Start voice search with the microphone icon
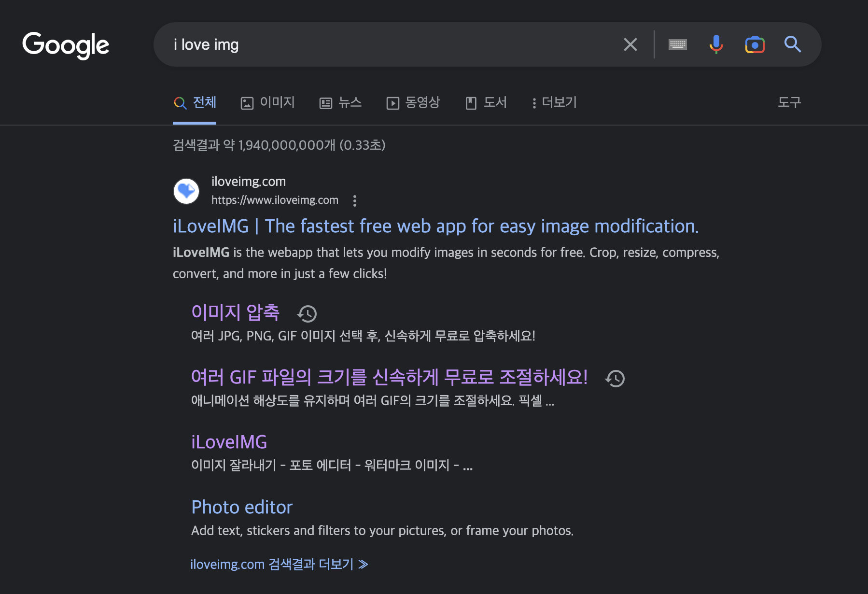This screenshot has width=868, height=594. pyautogui.click(x=716, y=44)
